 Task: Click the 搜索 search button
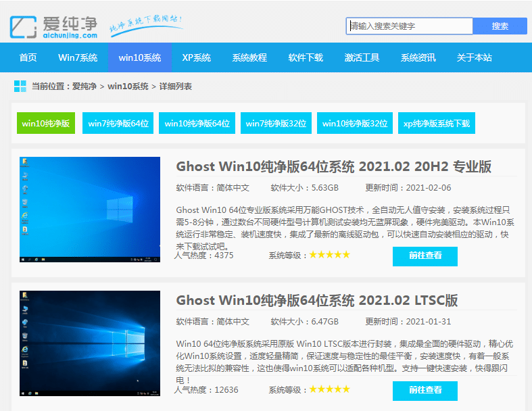tap(500, 26)
